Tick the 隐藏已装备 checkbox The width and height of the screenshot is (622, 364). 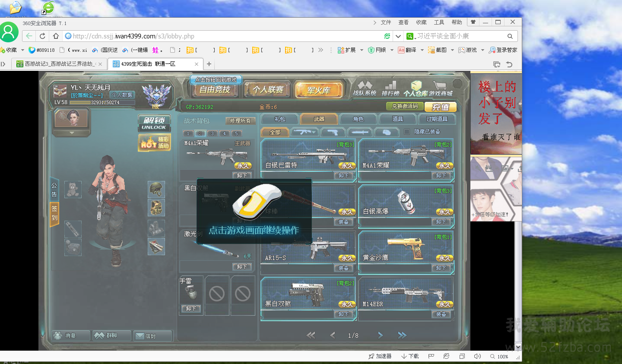click(x=406, y=132)
